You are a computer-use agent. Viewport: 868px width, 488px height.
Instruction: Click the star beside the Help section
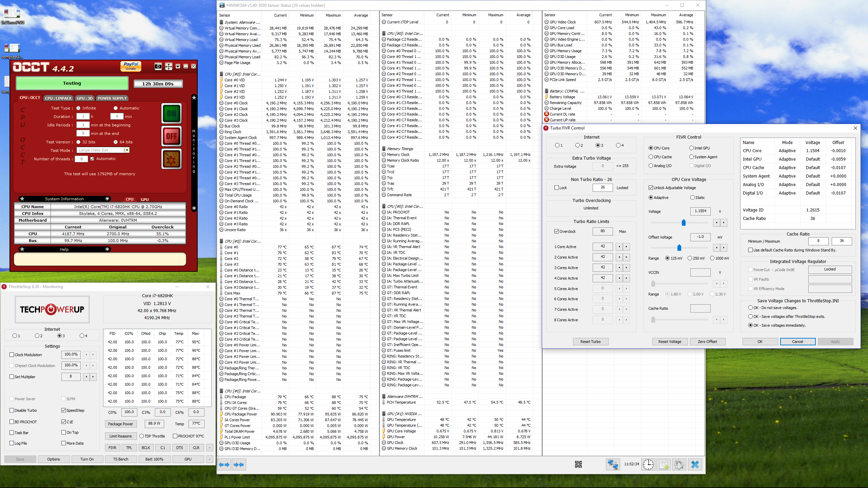pos(22,249)
